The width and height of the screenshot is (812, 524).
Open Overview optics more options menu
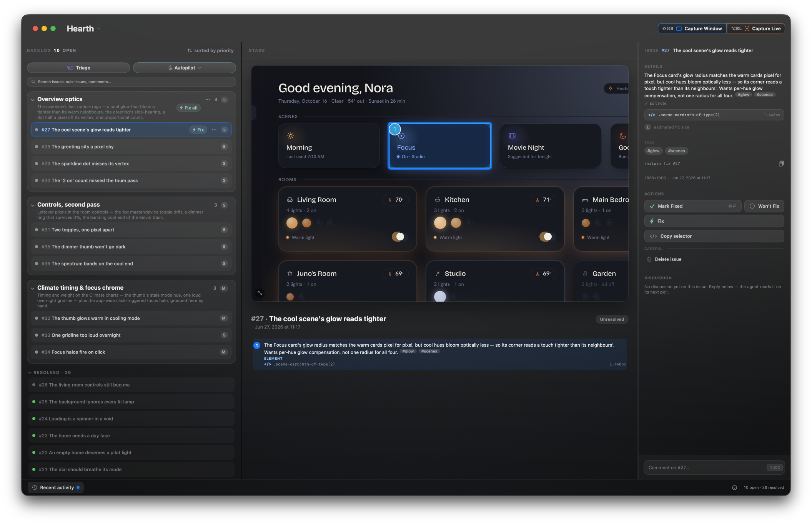point(208,100)
